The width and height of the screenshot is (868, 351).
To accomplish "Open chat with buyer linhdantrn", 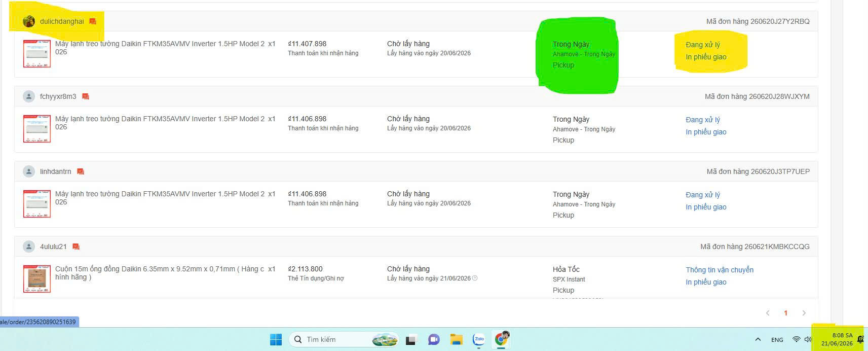I will click(x=81, y=171).
